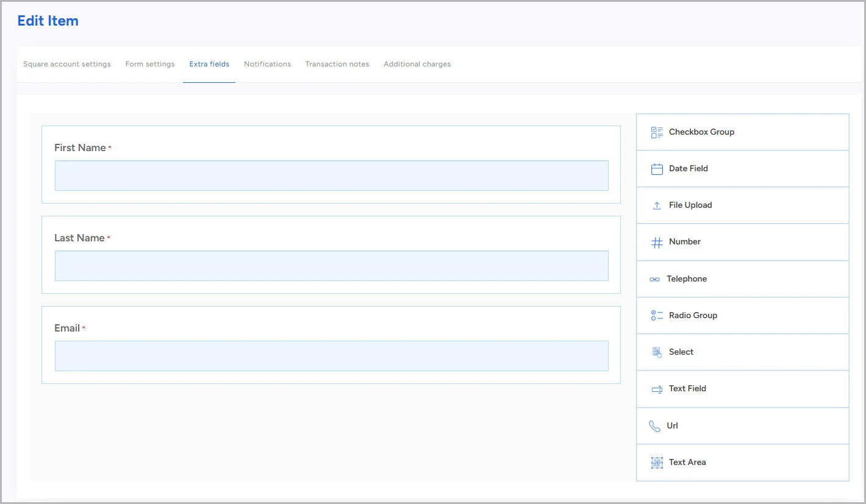Click the Telephone field icon
This screenshot has width=866, height=504.
coord(654,279)
